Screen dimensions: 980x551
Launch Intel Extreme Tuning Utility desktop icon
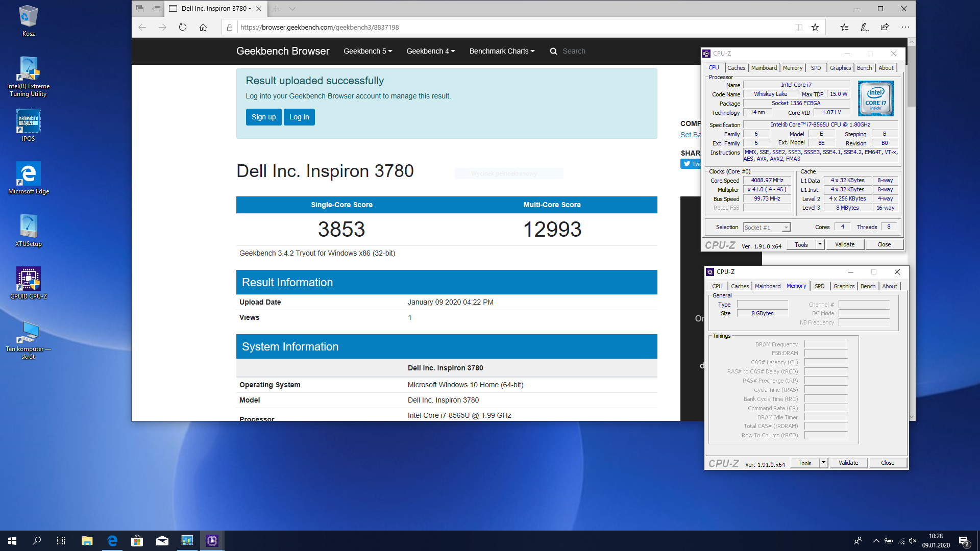(28, 77)
